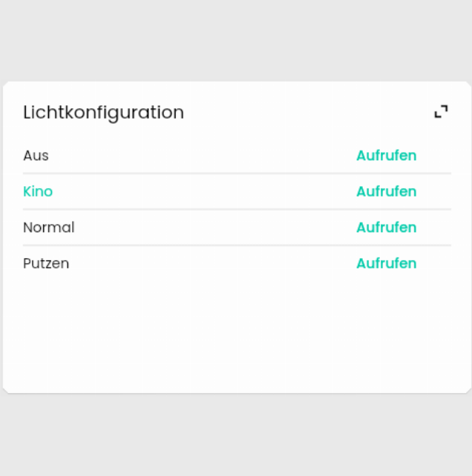The image size is (472, 476).
Task: Select the highlighted Kino scene label
Action: [38, 191]
